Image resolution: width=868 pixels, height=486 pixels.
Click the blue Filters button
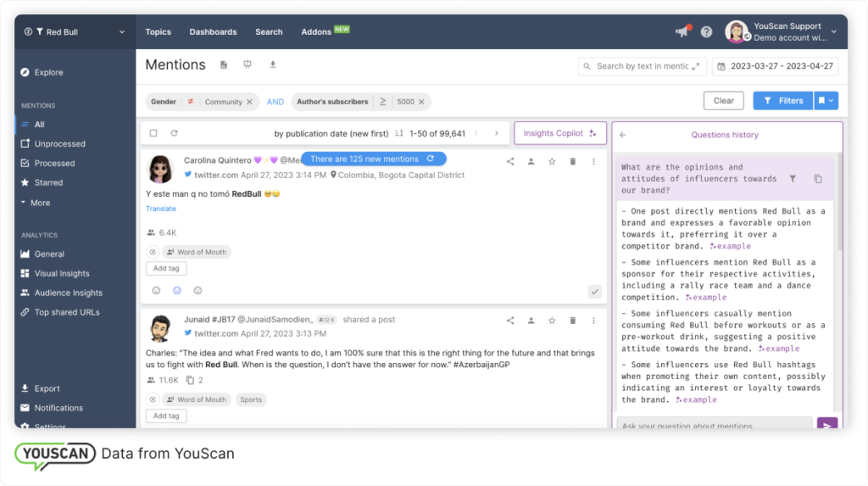pyautogui.click(x=782, y=101)
